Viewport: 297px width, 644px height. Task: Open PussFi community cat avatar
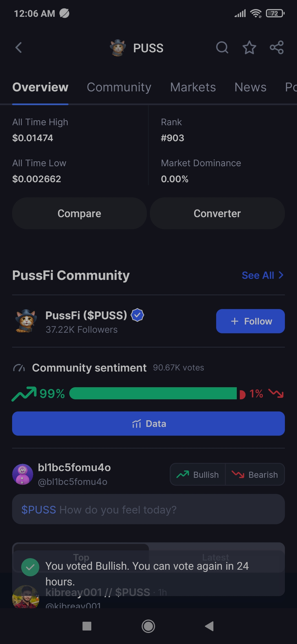tap(26, 321)
